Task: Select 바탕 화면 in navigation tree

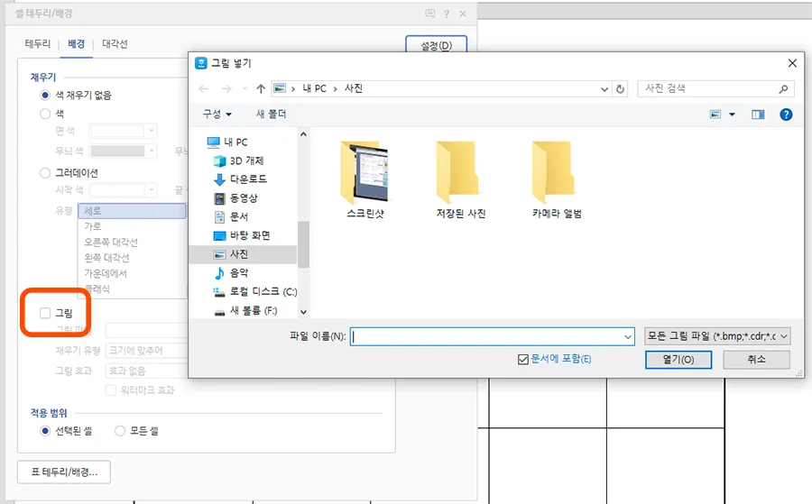Action: click(x=242, y=235)
